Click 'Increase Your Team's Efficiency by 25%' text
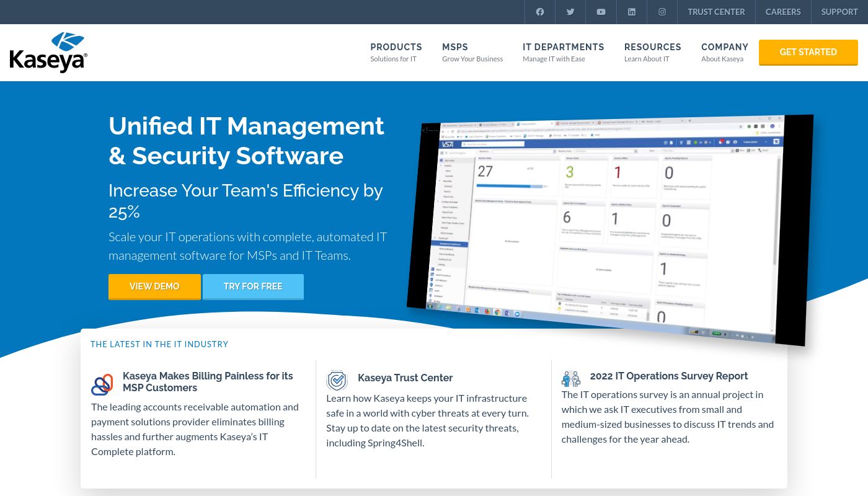868x496 pixels. pyautogui.click(x=246, y=201)
